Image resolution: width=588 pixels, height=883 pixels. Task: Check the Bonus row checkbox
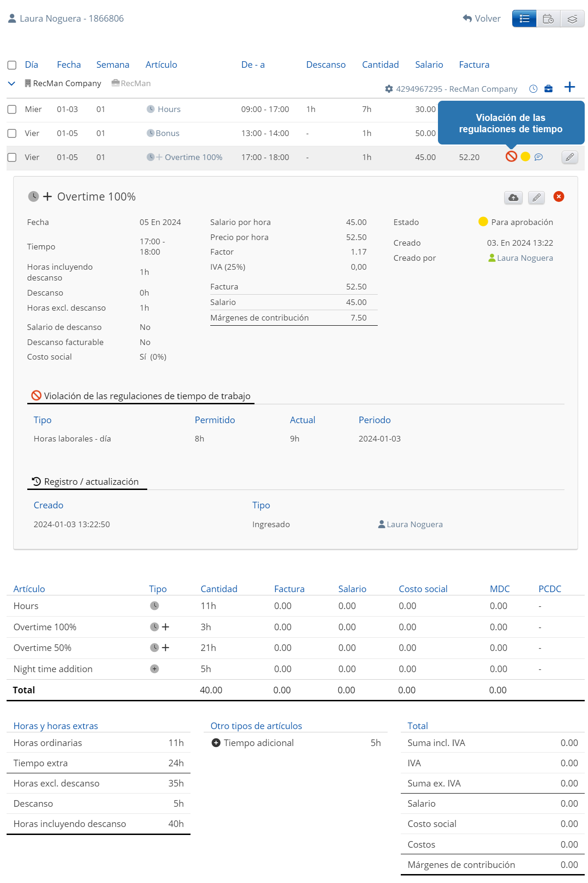pyautogui.click(x=12, y=133)
